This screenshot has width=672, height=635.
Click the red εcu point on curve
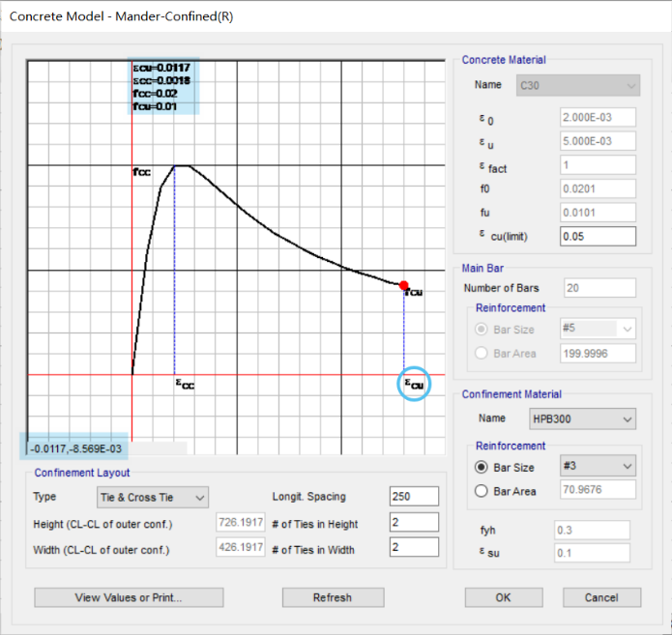coord(403,284)
